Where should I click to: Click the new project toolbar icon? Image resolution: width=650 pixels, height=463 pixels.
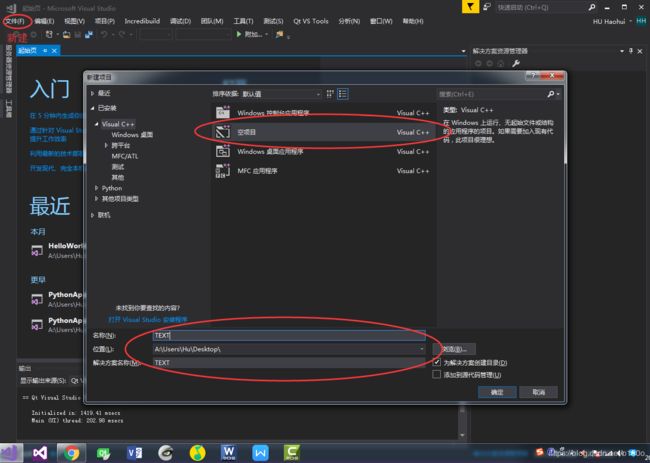tap(50, 35)
